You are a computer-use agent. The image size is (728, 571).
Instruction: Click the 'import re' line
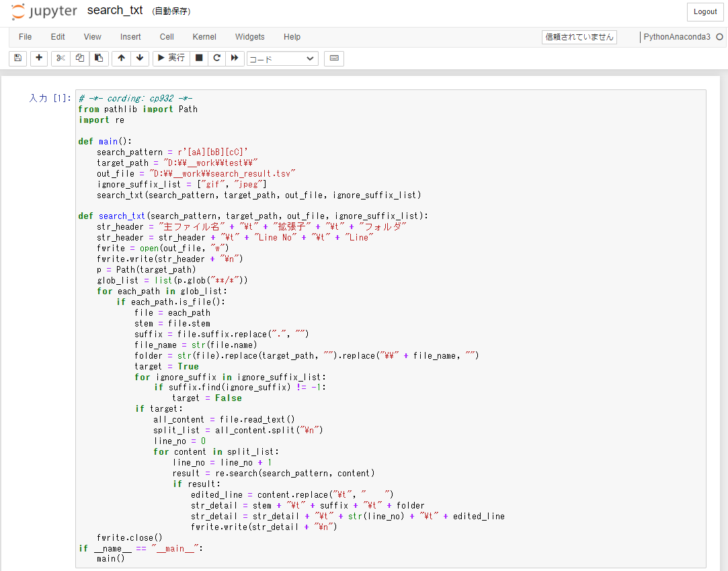102,120
